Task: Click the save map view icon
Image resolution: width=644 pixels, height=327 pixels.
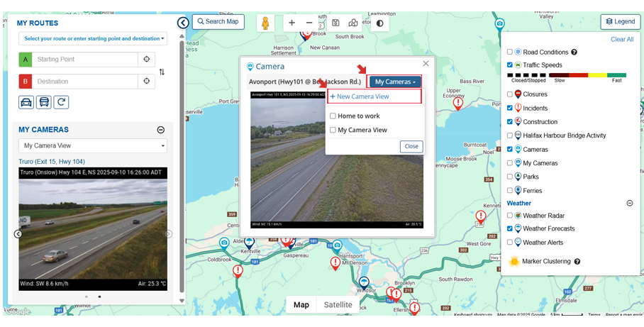Action: [x=335, y=23]
